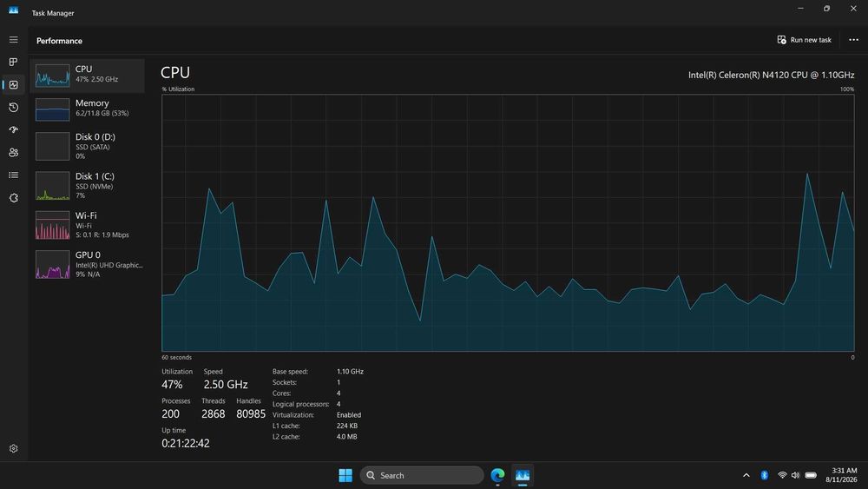Select the Performance page icon in sidebar
The height and width of the screenshot is (489, 868).
[x=13, y=85]
